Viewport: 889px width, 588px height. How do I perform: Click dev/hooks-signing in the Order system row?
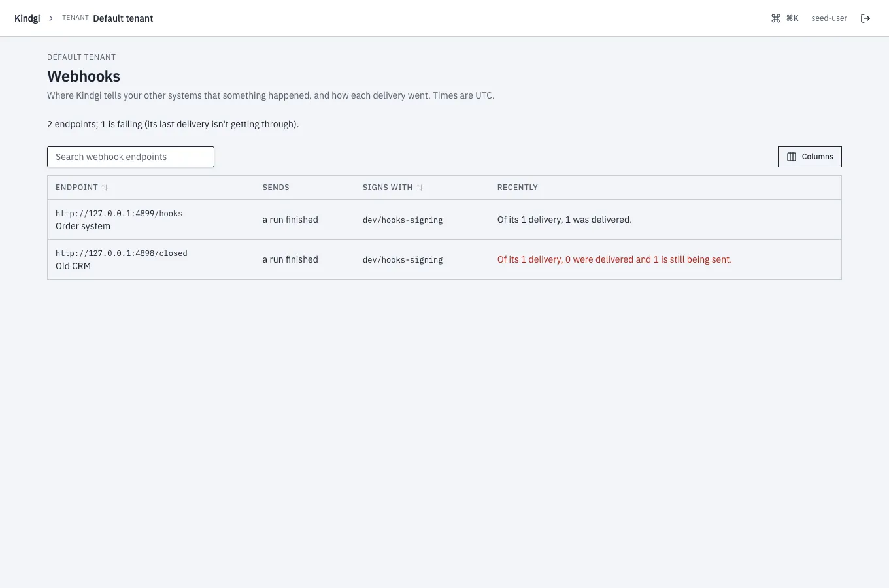click(x=403, y=220)
